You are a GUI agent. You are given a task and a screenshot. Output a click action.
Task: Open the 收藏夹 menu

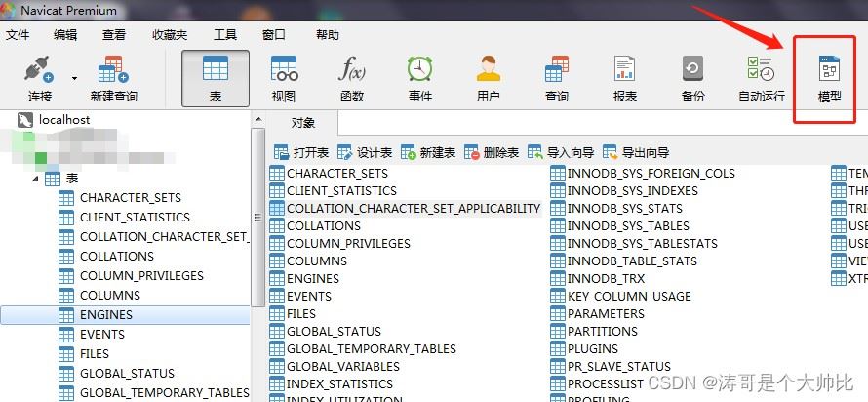click(x=170, y=35)
